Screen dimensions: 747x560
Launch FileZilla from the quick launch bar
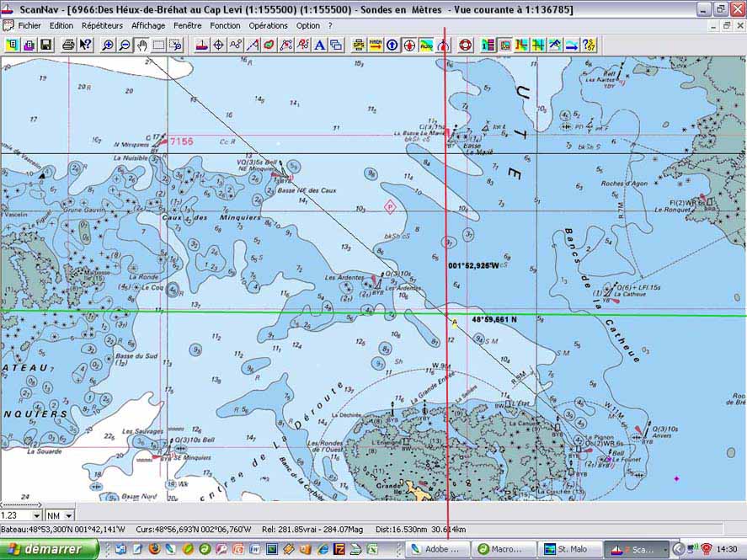[339, 549]
